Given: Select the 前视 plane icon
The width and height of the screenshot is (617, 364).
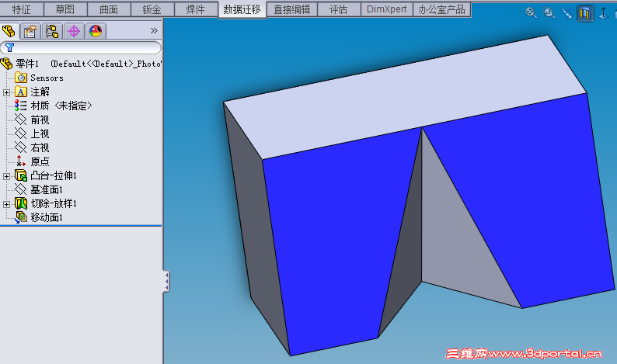Looking at the screenshot, I should point(20,120).
